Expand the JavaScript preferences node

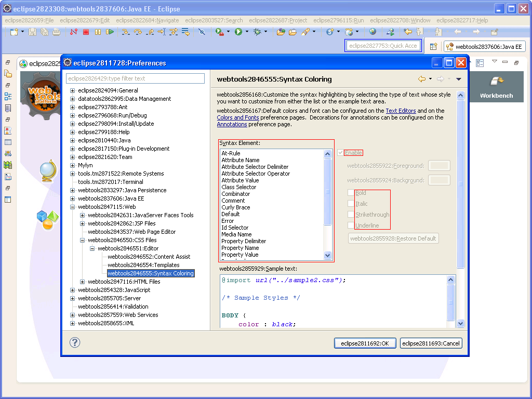(x=72, y=290)
